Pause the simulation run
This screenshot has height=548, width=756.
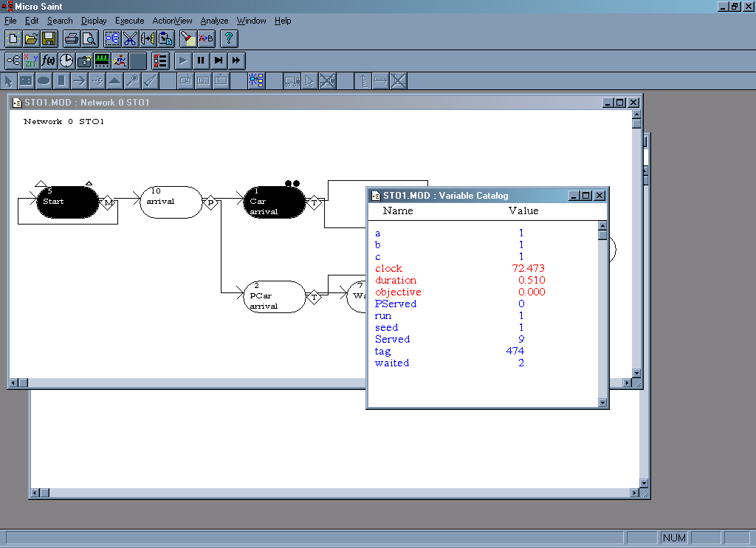click(x=201, y=61)
